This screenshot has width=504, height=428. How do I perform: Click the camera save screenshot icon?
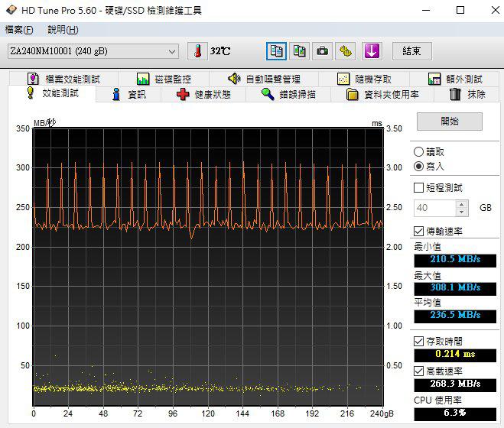click(323, 51)
